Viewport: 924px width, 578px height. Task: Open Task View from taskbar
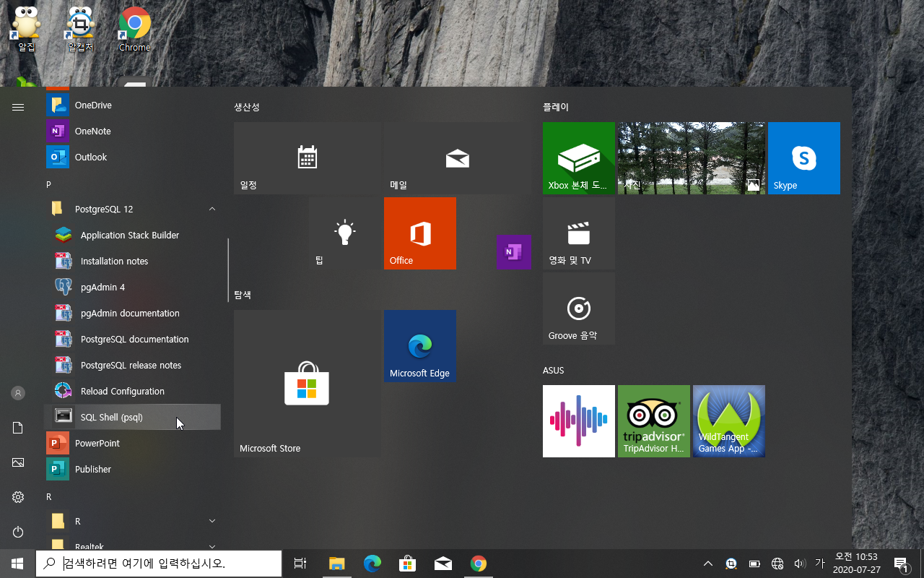coord(300,564)
